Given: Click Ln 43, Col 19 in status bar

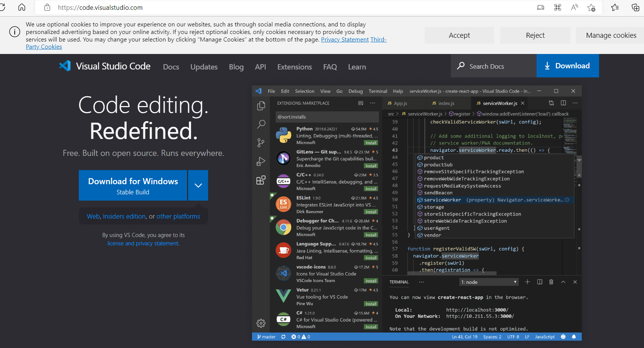Looking at the screenshot, I should [x=465, y=337].
